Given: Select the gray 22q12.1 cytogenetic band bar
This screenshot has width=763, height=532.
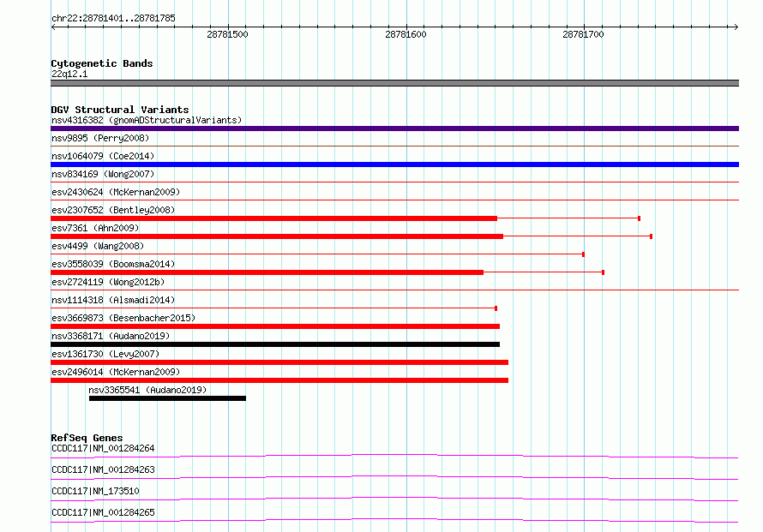Looking at the screenshot, I should (394, 83).
